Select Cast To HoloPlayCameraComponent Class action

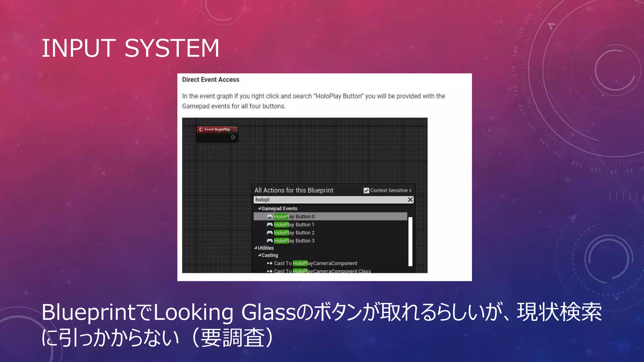point(322,271)
